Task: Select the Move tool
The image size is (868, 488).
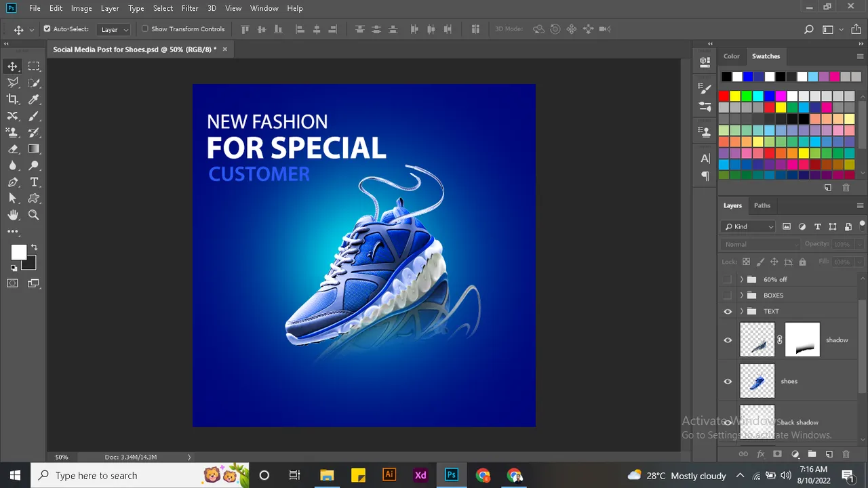Action: pos(13,66)
